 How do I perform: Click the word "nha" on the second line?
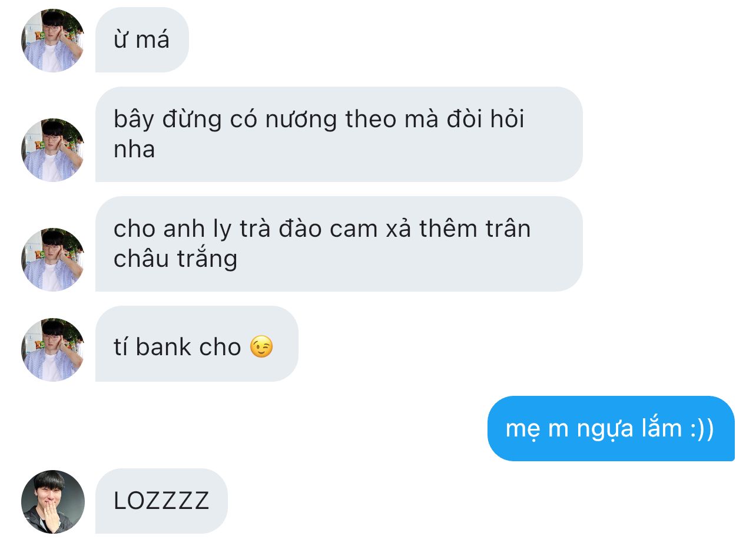pyautogui.click(x=134, y=150)
